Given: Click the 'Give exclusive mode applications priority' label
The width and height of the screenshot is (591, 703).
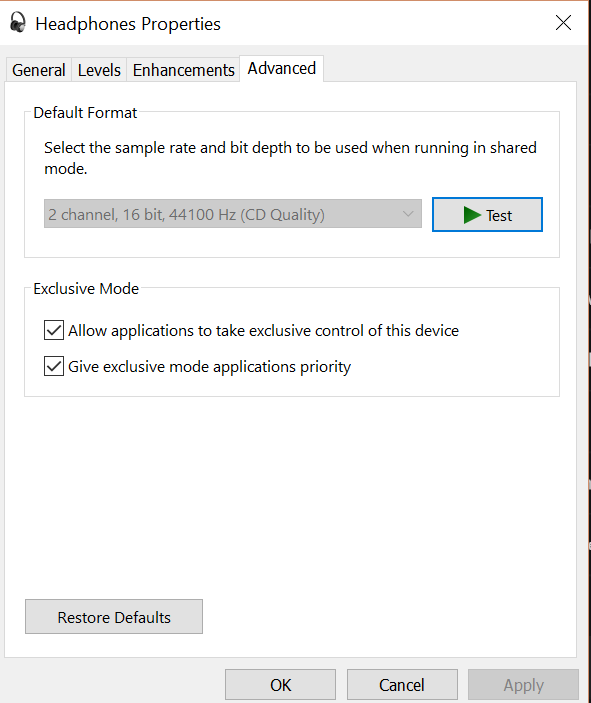Looking at the screenshot, I should [209, 367].
